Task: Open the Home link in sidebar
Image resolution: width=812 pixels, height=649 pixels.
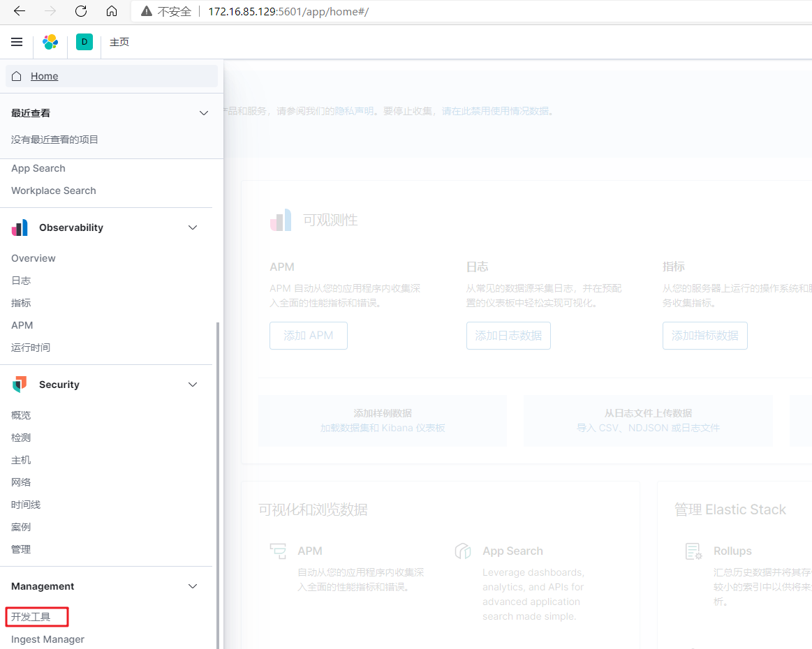Action: point(44,76)
